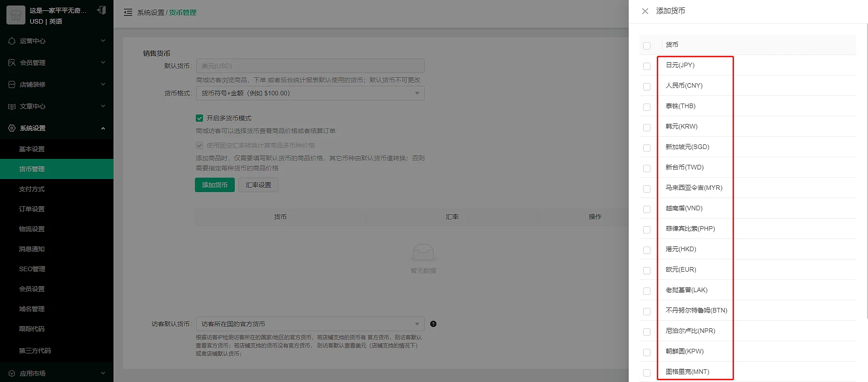Screen dimensions: 868x382
Task: Click the 汇率设置 button
Action: pos(258,185)
